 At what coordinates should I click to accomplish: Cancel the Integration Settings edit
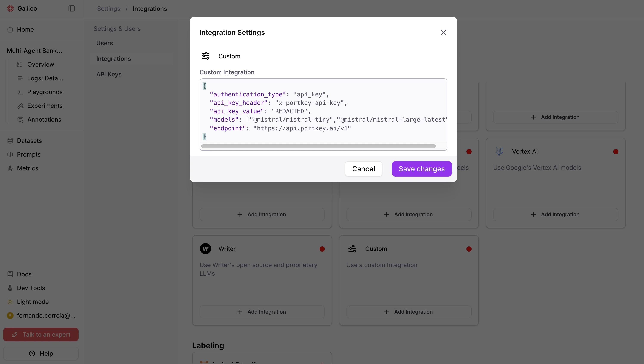point(363,169)
